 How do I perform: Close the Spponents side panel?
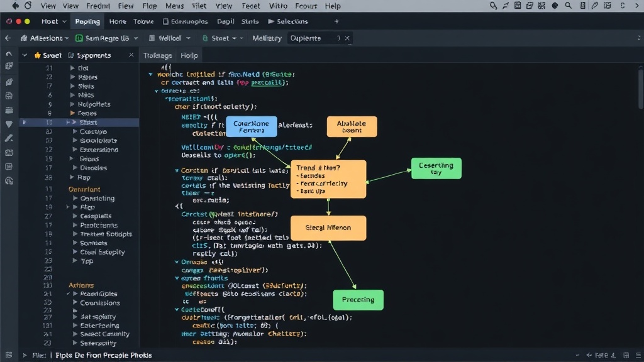pos(131,55)
